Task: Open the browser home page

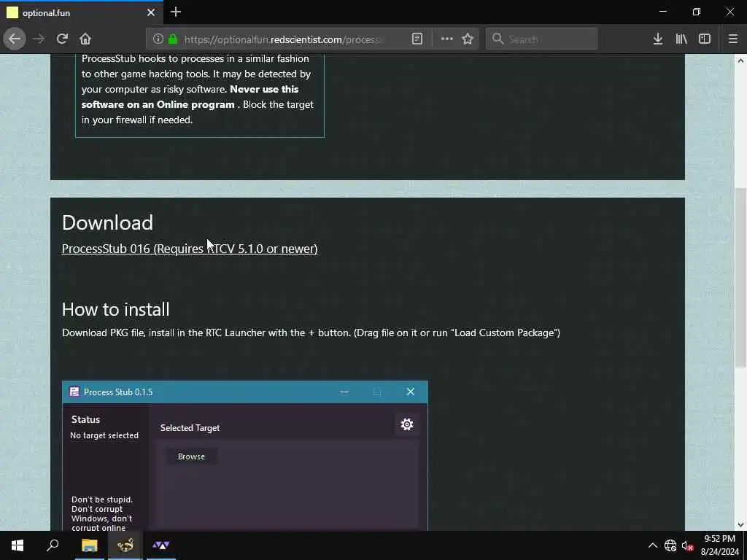Action: click(85, 39)
